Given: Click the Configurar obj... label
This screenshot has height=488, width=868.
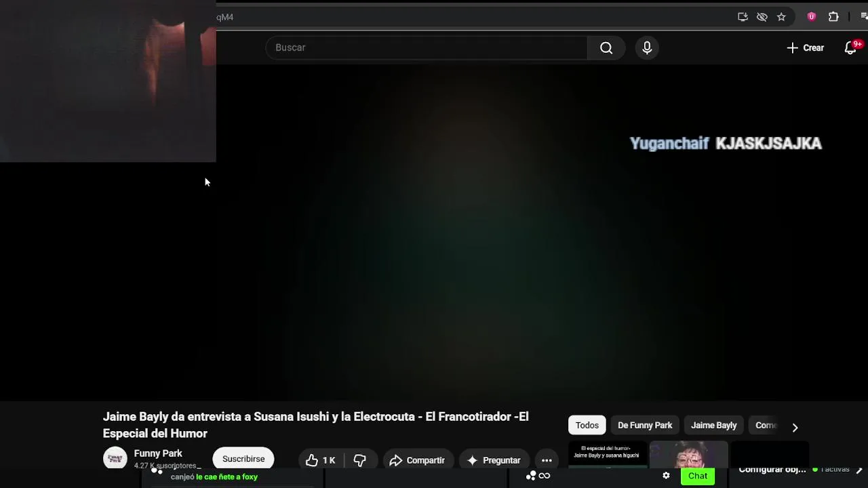Looking at the screenshot, I should (772, 470).
